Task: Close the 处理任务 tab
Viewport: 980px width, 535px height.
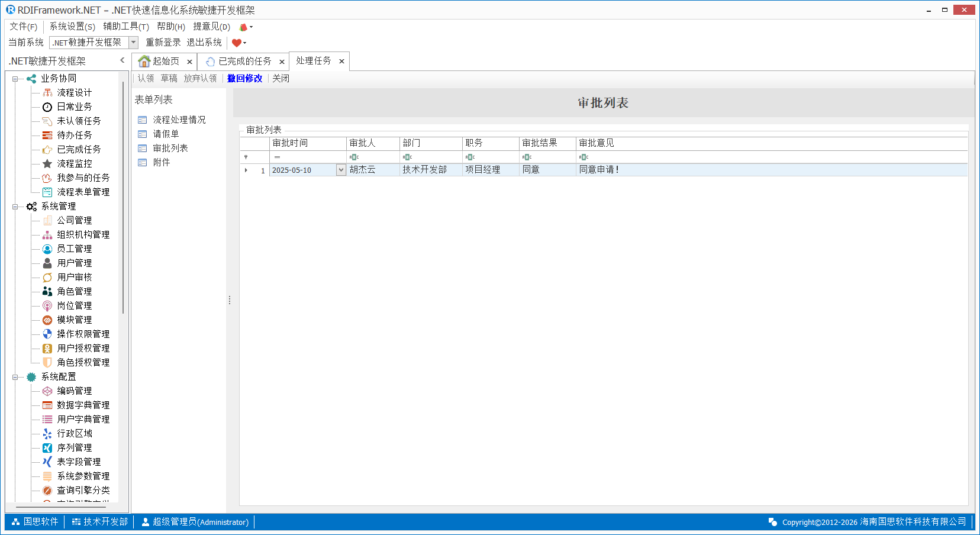Action: point(341,62)
